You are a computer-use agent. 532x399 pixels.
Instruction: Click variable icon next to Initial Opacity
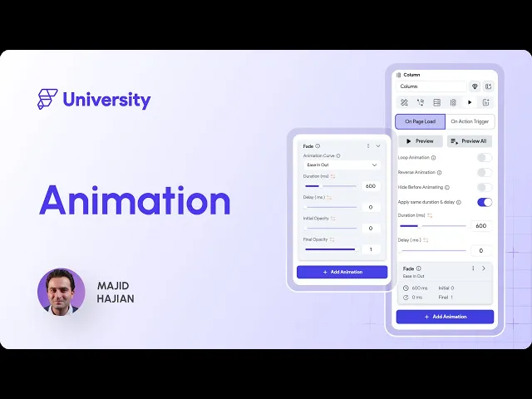333,219
